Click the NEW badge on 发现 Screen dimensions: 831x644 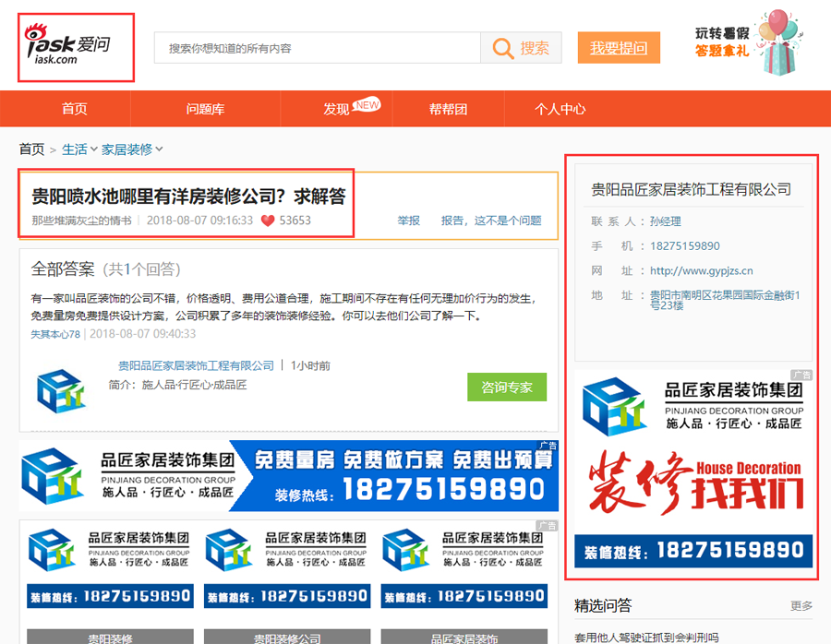point(367,105)
